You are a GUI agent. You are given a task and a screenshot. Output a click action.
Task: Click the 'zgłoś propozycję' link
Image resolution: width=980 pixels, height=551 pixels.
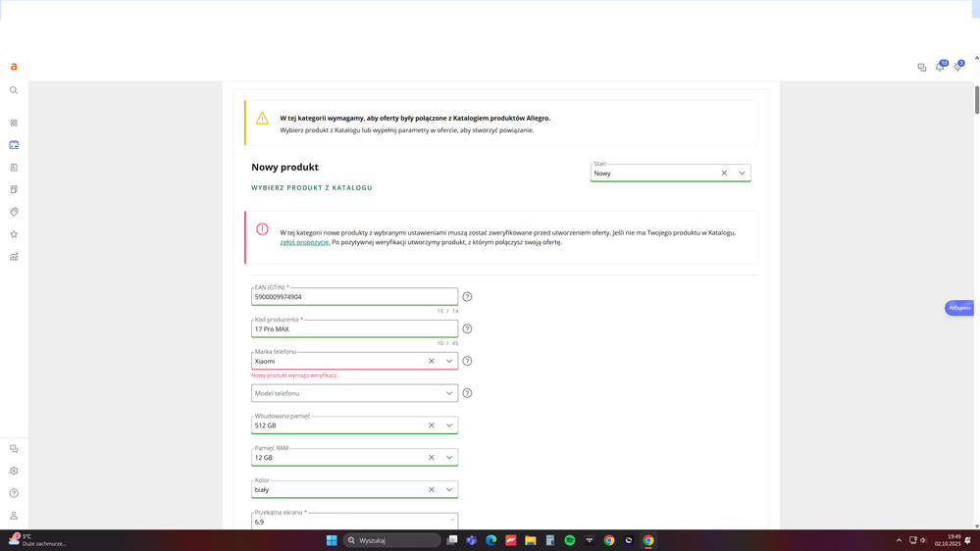click(304, 242)
